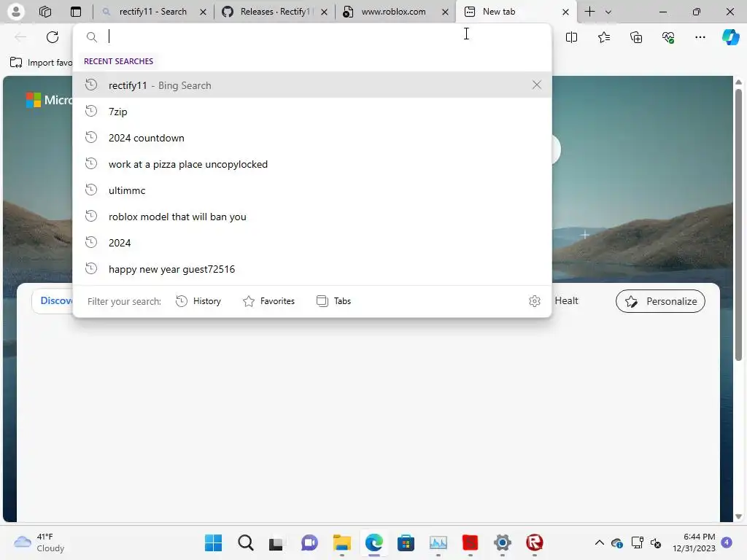Expand the tab actions chevron
747x560 pixels.
(608, 12)
